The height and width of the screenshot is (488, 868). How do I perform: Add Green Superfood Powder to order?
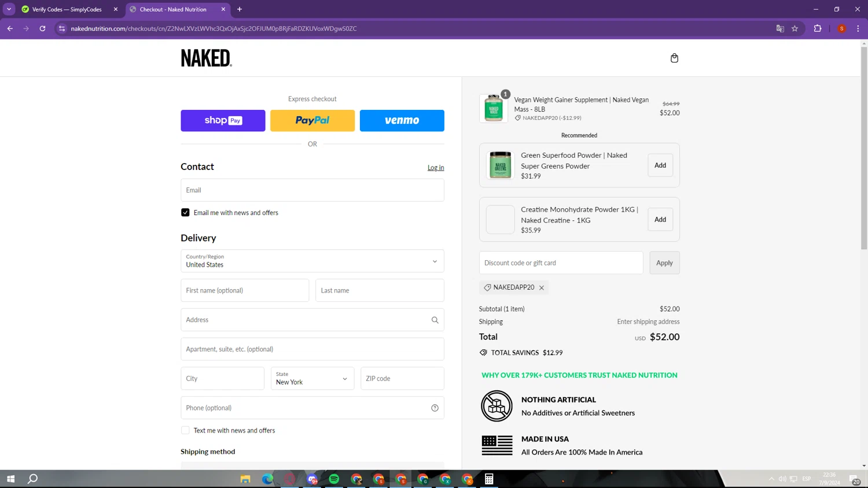[660, 165]
